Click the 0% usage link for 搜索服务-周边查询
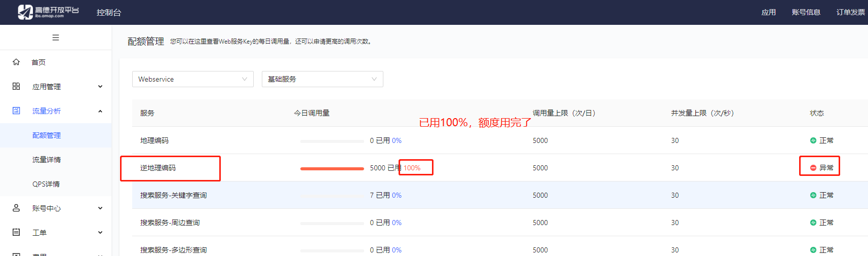This screenshot has width=868, height=256. pyautogui.click(x=397, y=223)
